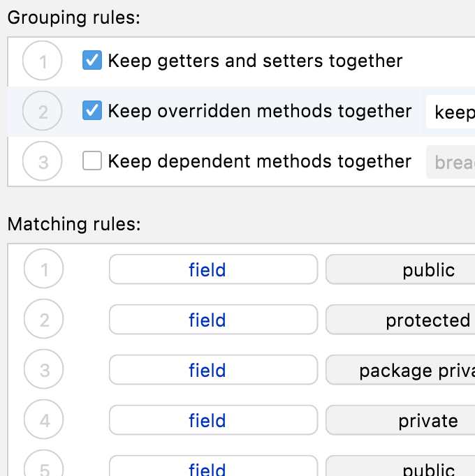Select matching rule number 5 circle

coord(45,466)
